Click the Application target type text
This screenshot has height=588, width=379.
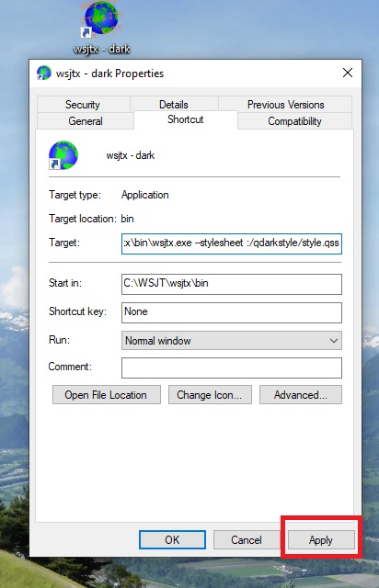pos(145,195)
